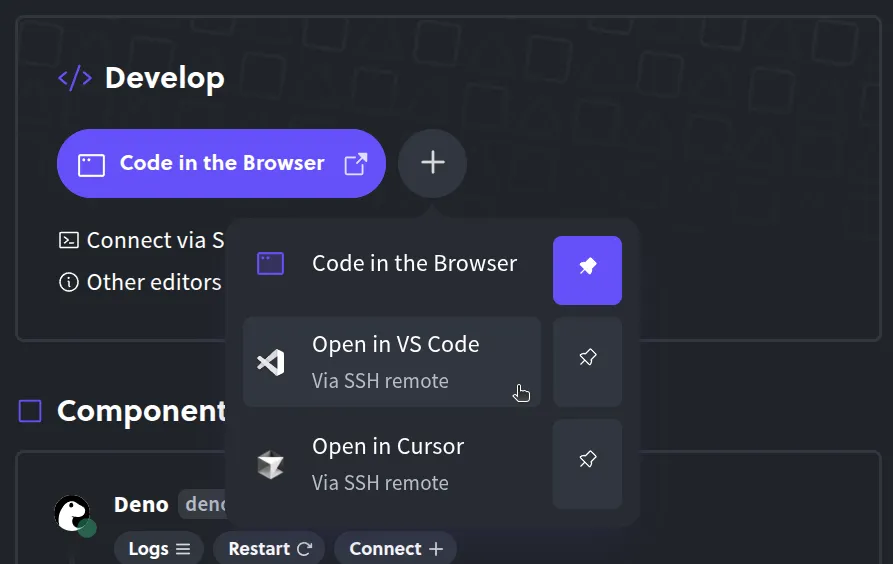Open the Other editors link
Screen dimensions: 893x564
[x=154, y=282]
